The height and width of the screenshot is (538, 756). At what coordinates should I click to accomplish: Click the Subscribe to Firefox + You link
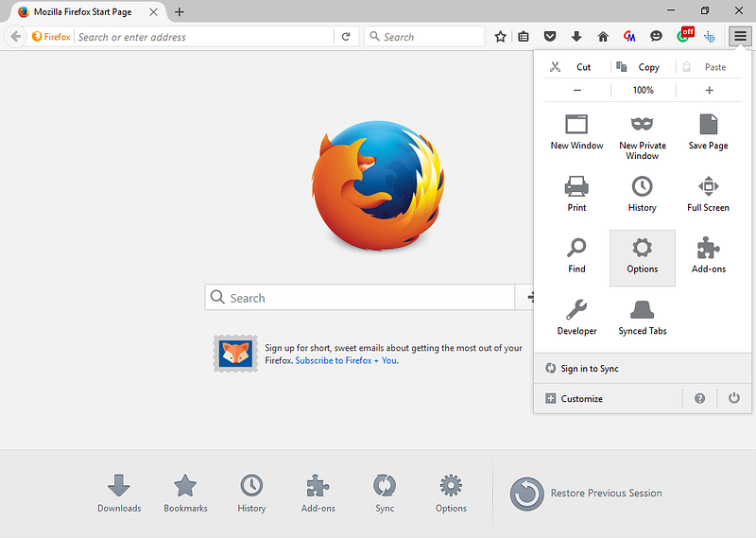[346, 360]
